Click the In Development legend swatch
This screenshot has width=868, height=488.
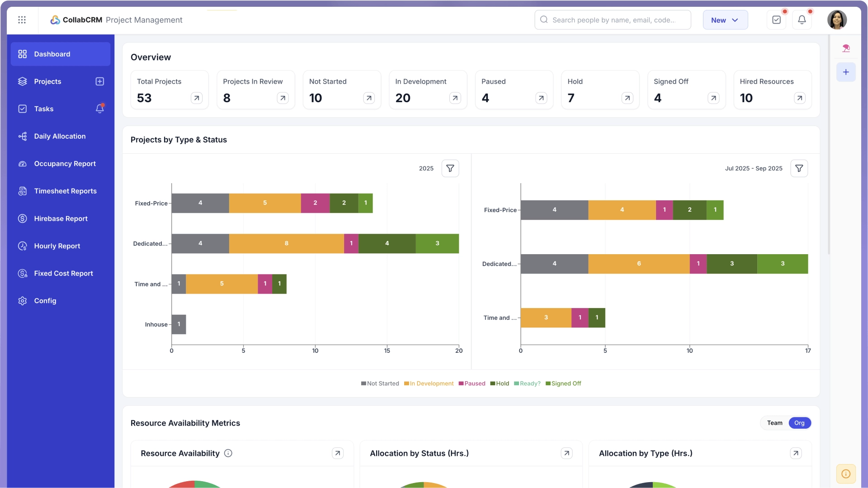pyautogui.click(x=406, y=384)
